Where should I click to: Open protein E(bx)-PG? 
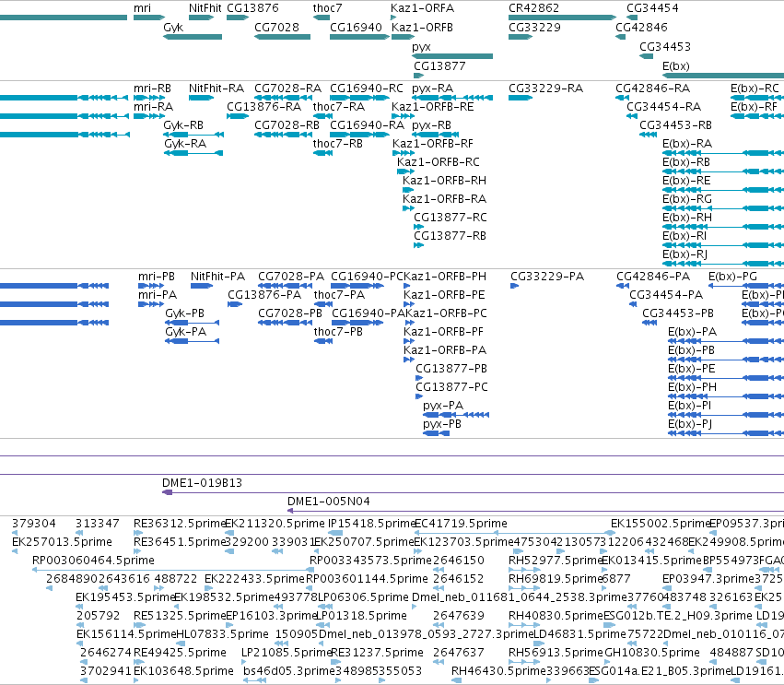(732, 277)
